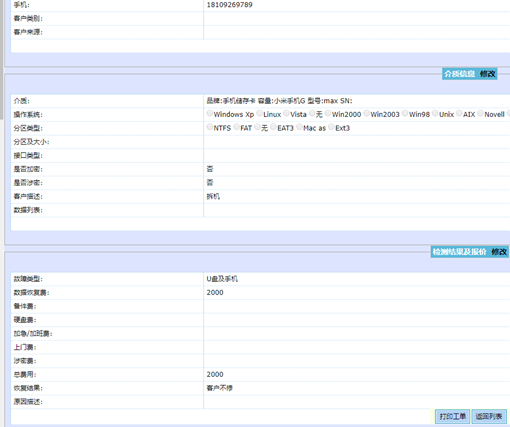Image resolution: width=510 pixels, height=427 pixels.
Task: Choose the Vista radio button
Action: (x=286, y=114)
